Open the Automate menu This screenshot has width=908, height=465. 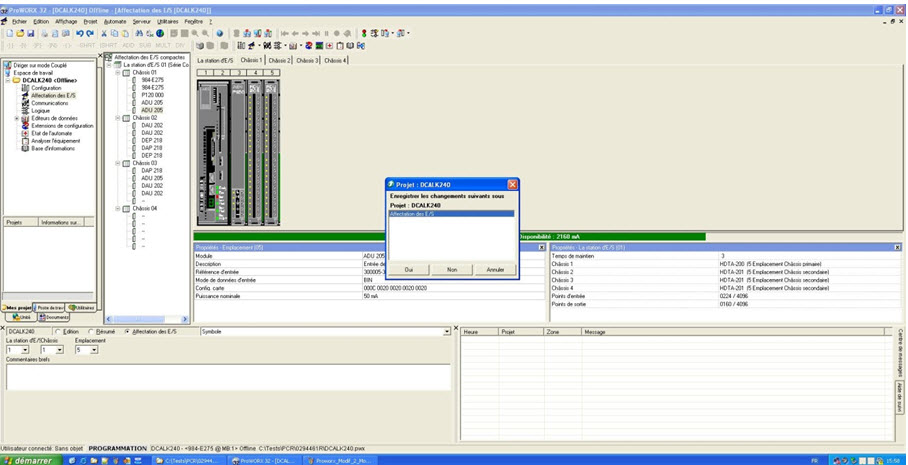tap(115, 21)
